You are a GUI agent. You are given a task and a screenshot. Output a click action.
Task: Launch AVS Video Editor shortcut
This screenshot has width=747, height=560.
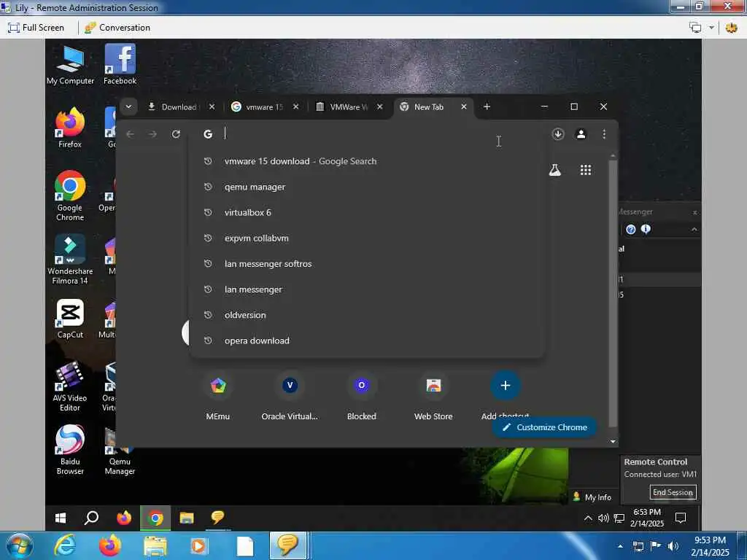tap(70, 386)
